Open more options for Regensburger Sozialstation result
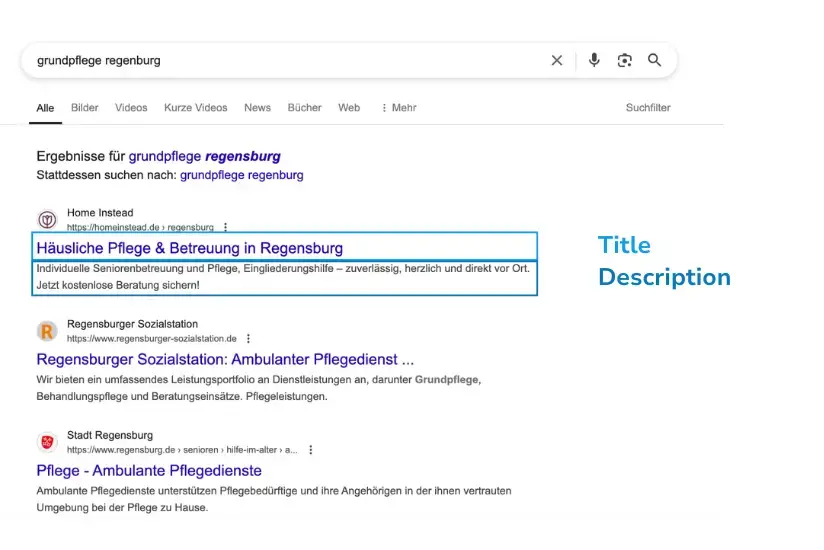Image resolution: width=824 pixels, height=550 pixels. [x=249, y=338]
